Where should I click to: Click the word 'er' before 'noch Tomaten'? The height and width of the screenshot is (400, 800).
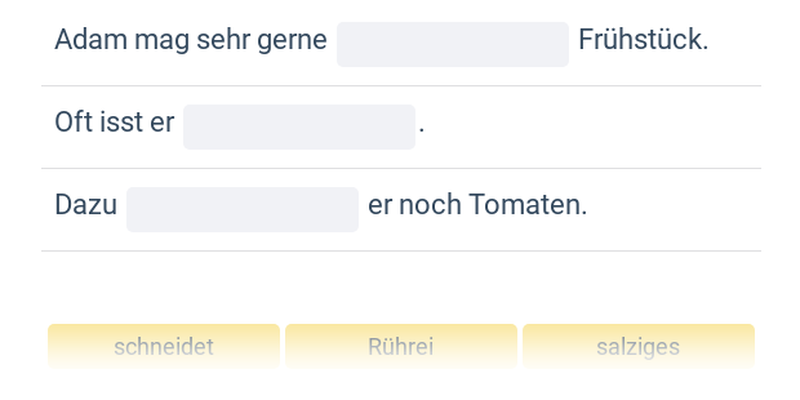(380, 206)
